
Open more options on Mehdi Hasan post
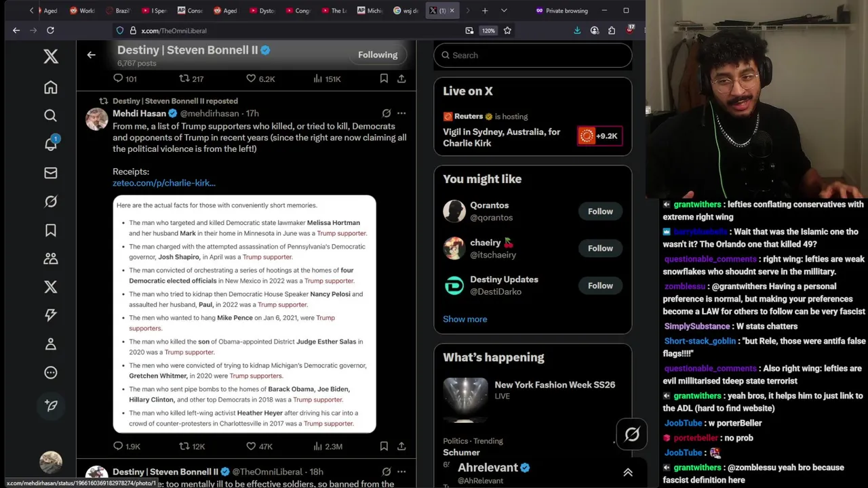point(401,113)
